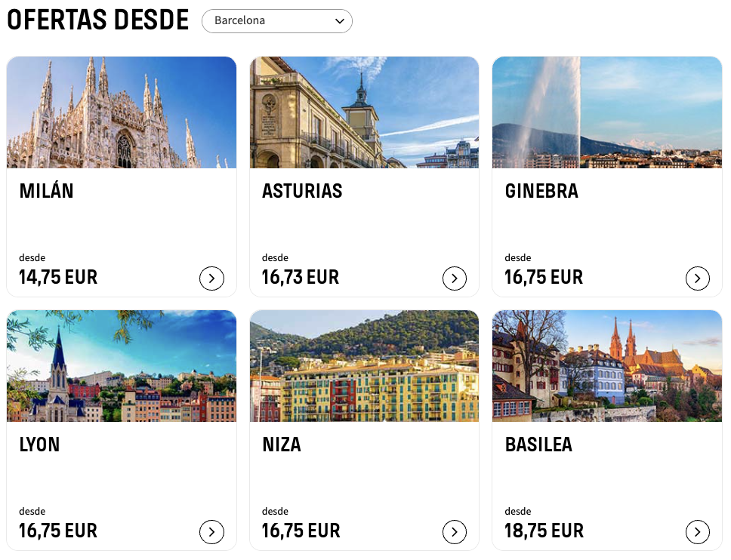
Task: Click the arrow icon on Asturias card
Action: coord(455,278)
